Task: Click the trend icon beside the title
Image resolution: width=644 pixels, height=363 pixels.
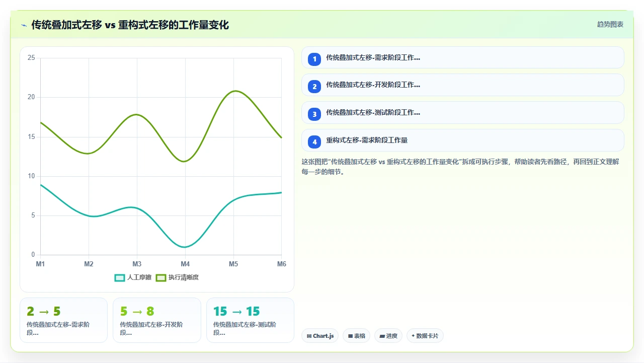Action: point(24,25)
